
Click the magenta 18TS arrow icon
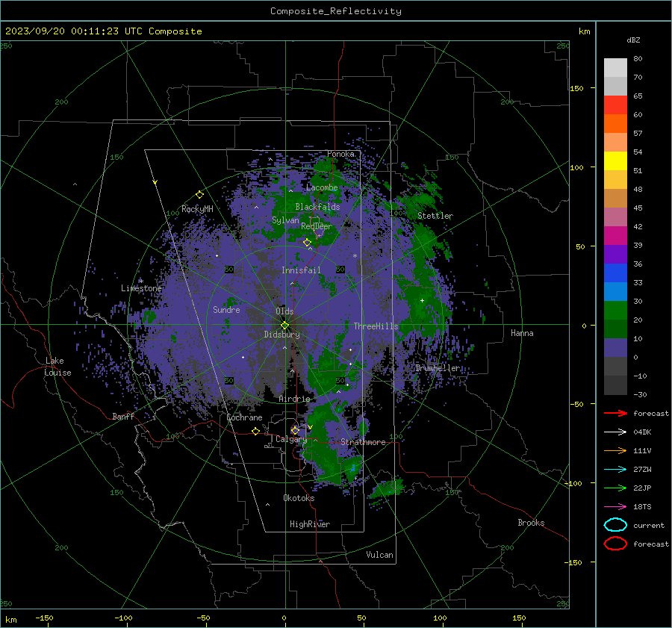615,507
